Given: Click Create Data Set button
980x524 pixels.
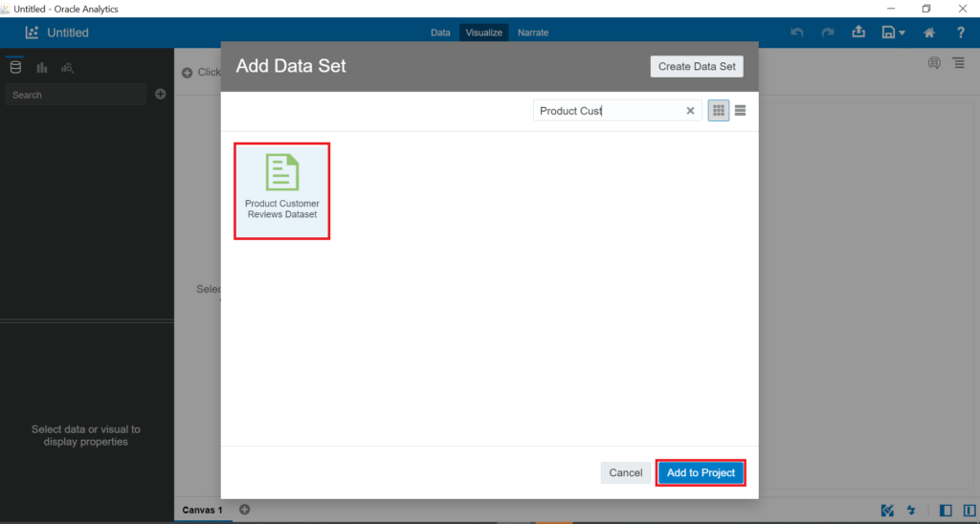Looking at the screenshot, I should coord(697,66).
